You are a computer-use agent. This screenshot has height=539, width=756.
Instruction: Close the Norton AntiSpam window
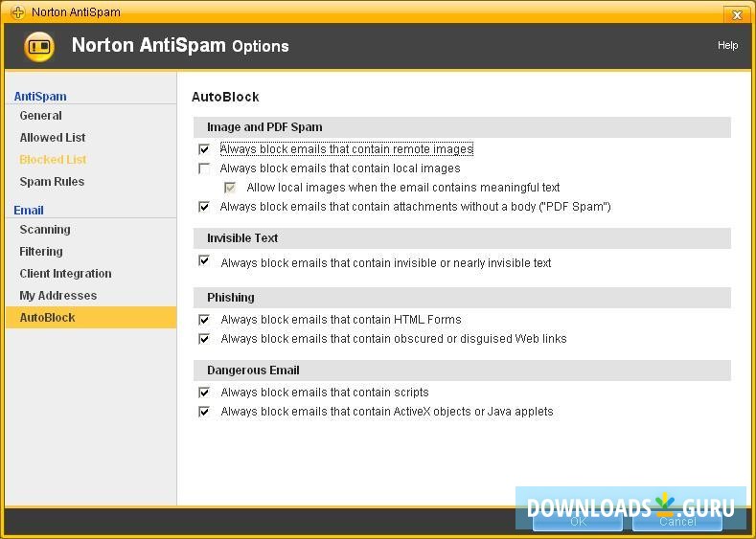coord(737,15)
